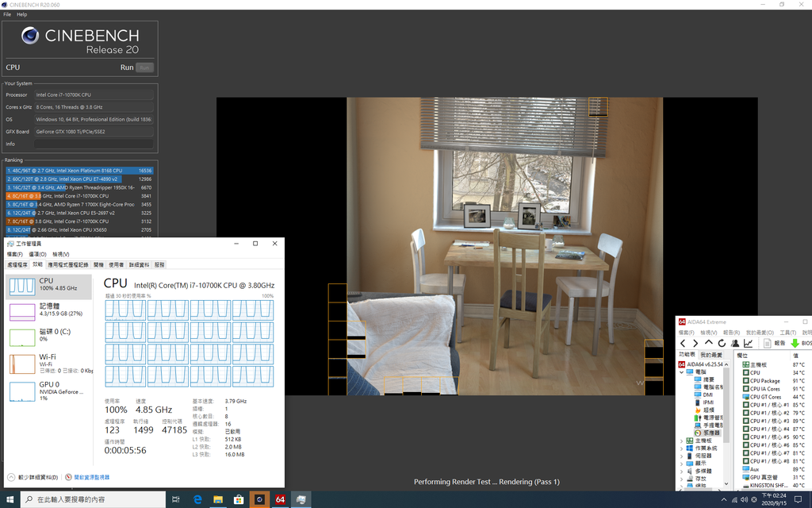Select IPMI item in AIDA64 tree
812x508 pixels.
coord(704,402)
